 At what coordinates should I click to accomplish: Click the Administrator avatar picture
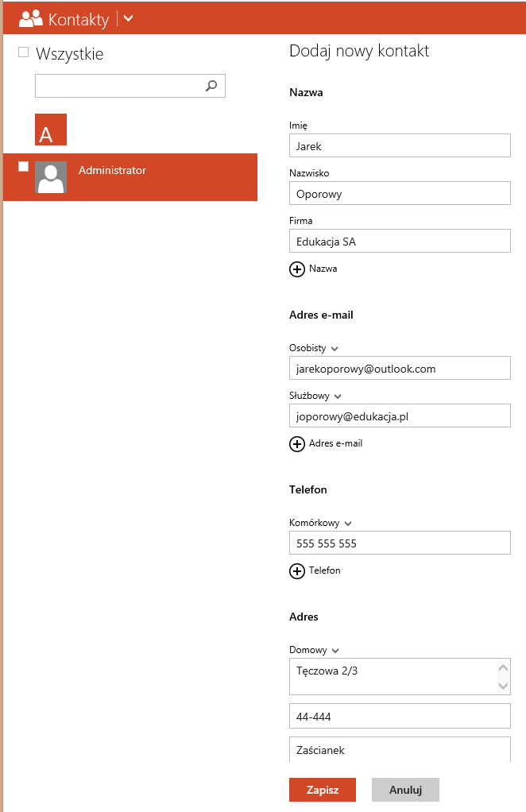point(51,177)
